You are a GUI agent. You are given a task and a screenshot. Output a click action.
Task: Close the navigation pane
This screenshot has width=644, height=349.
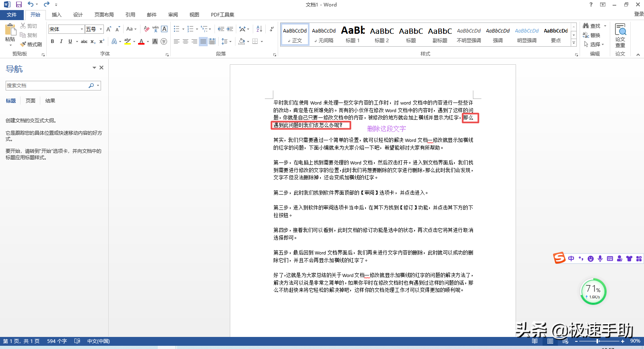(101, 68)
